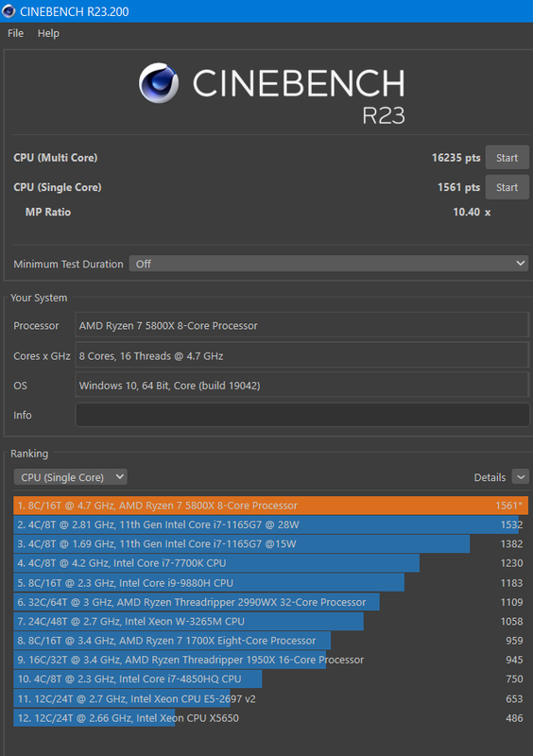
Task: Select the Xeon E5-2697 v2 ranking row
Action: pos(270,698)
